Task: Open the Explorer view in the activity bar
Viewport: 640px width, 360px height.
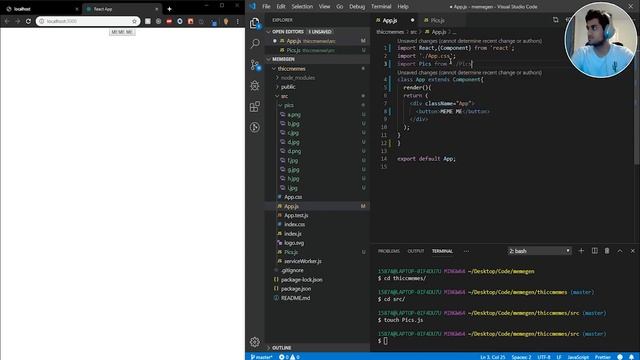Action: pyautogui.click(x=255, y=23)
